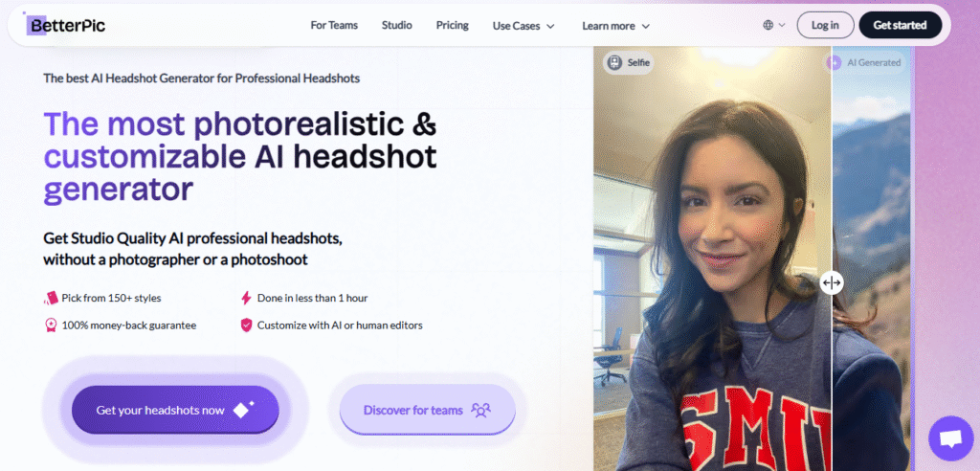Open the Pricing page
This screenshot has width=980, height=471.
(452, 25)
